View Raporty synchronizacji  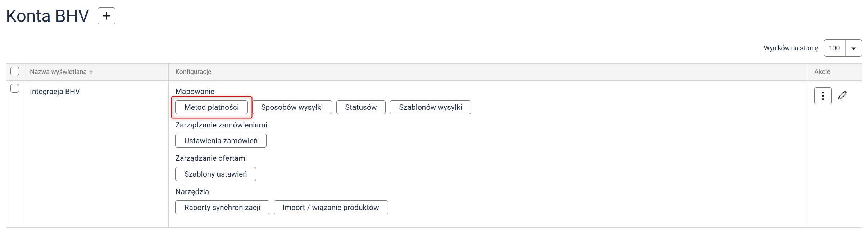[x=222, y=208]
